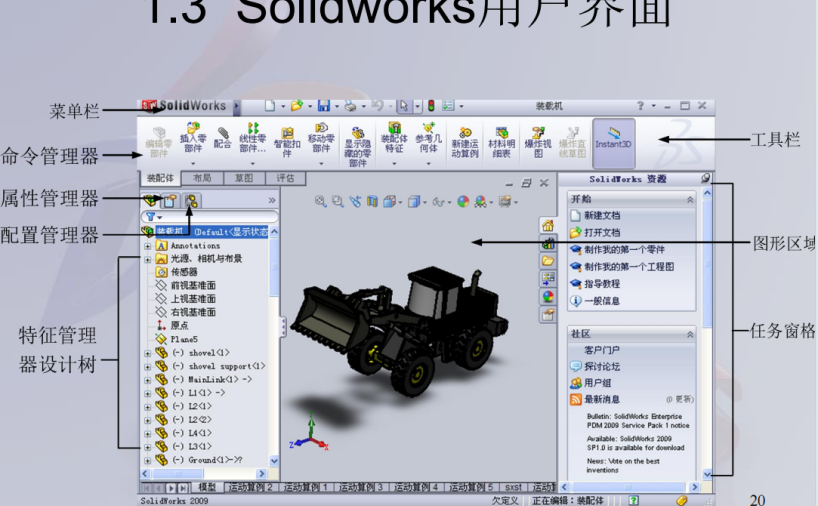Expand the Annotations tree node
818x506 pixels.
pyautogui.click(x=148, y=246)
